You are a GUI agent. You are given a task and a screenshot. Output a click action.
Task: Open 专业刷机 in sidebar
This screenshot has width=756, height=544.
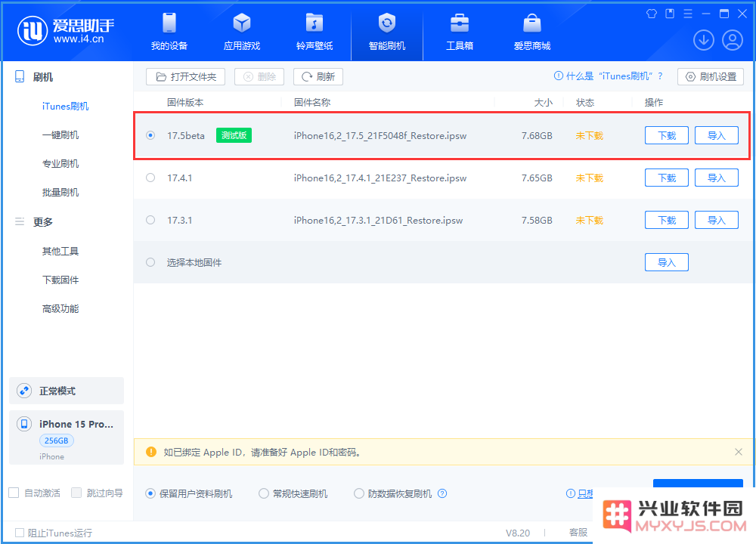(60, 164)
